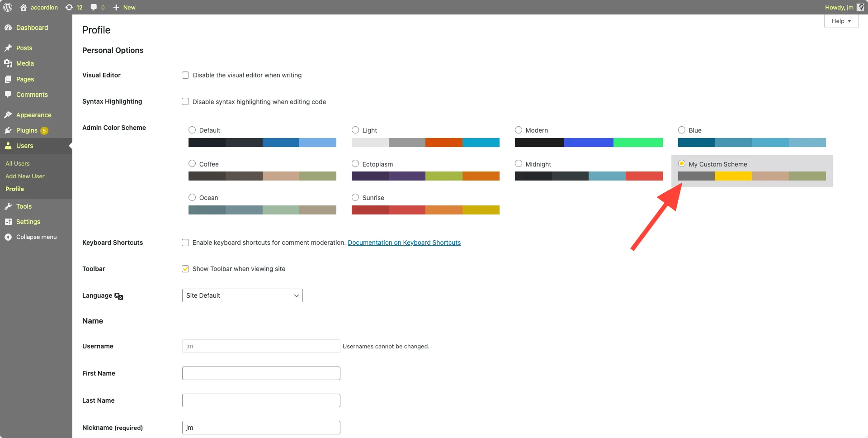Click the + New button in toolbar

pos(124,7)
